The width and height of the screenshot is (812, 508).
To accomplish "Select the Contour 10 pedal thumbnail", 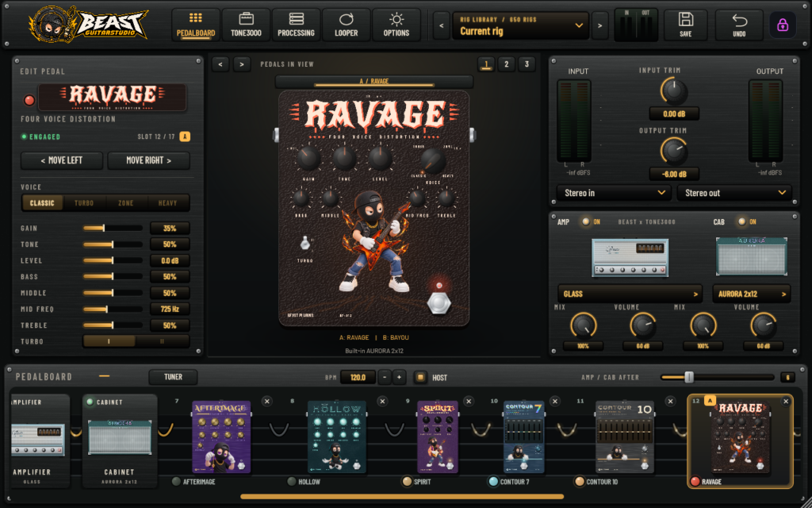I will click(625, 437).
